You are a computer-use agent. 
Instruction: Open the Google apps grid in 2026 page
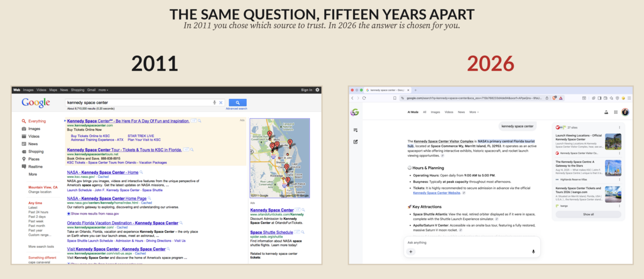point(615,112)
